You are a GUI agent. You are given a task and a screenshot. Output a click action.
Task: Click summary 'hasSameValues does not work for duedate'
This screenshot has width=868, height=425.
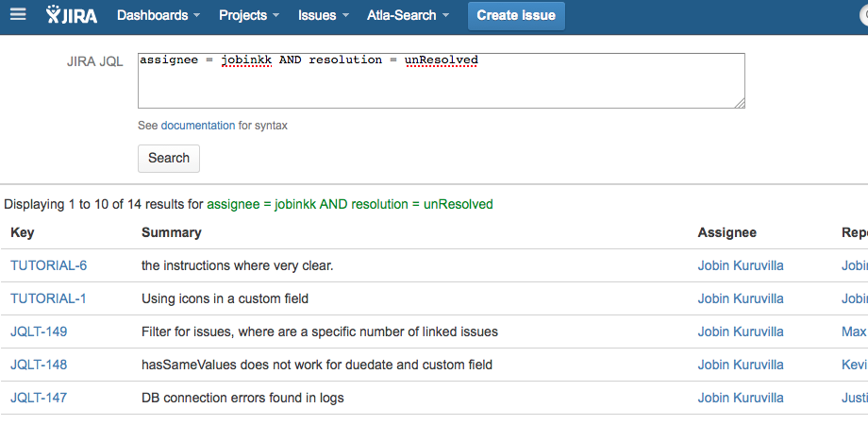(x=317, y=365)
